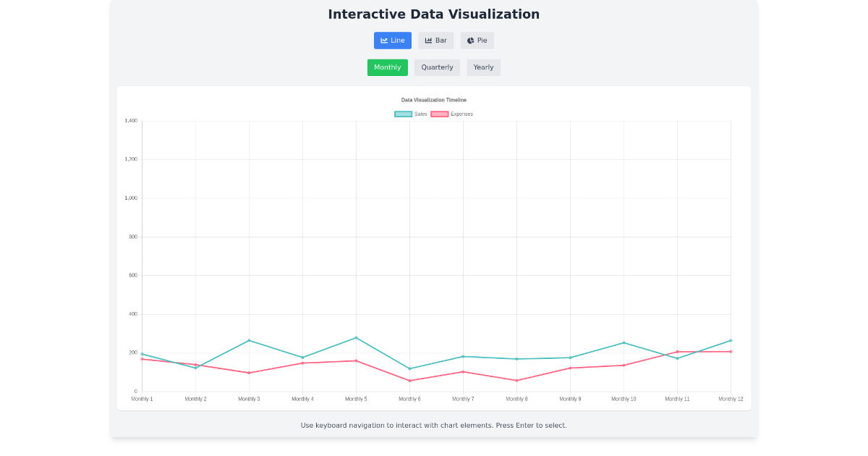Click the Sales data point at Monthly 5

point(356,338)
